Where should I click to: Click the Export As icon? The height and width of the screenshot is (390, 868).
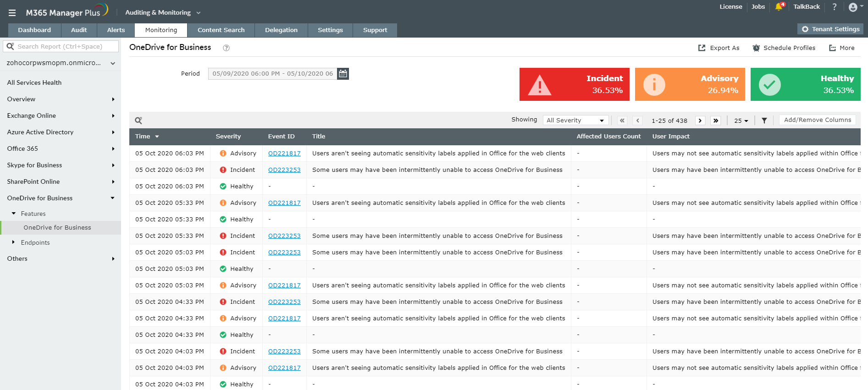tap(702, 48)
